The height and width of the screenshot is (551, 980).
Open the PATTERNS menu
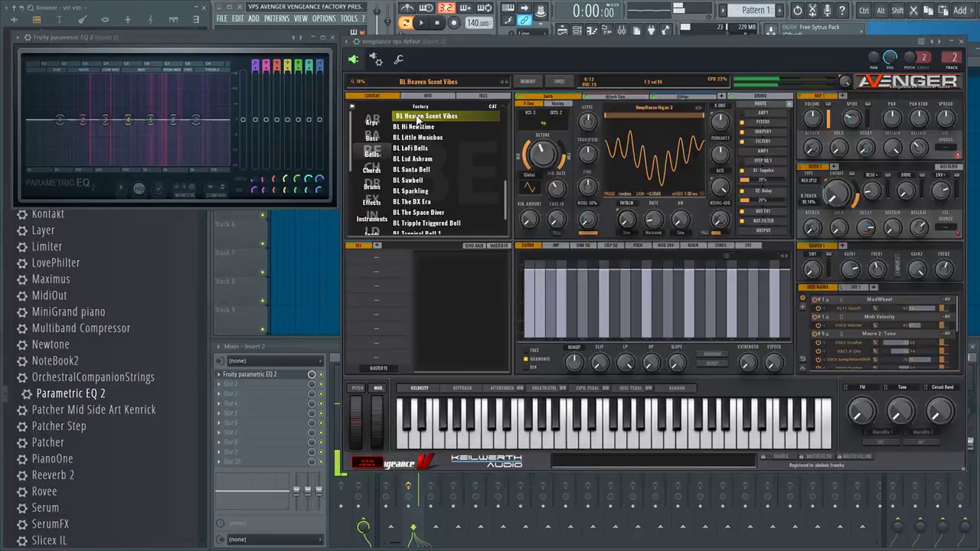click(x=276, y=18)
